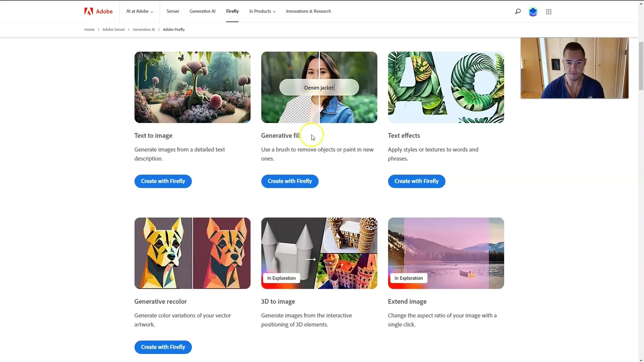
Task: Click Create with Firefly for Generative fill
Action: 290,181
